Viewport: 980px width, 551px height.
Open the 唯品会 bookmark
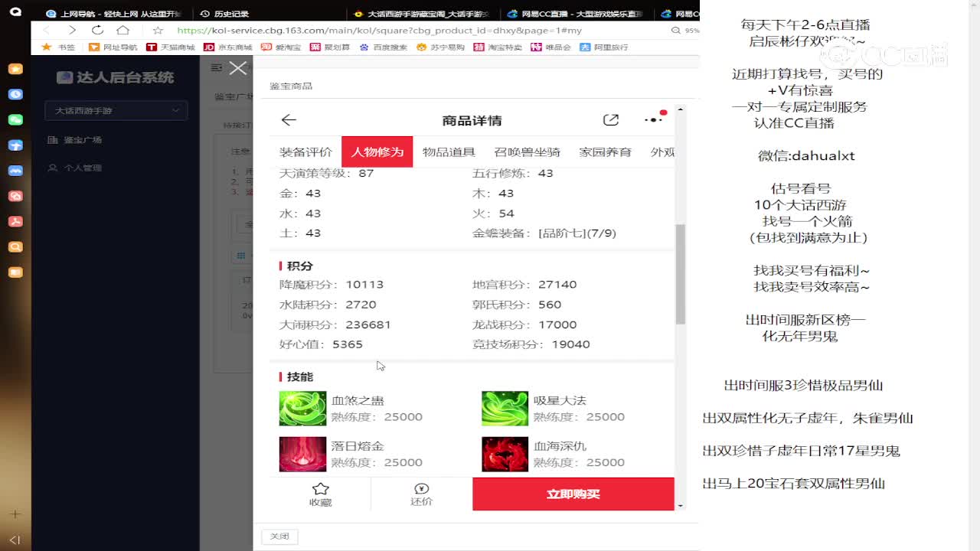[x=551, y=47]
